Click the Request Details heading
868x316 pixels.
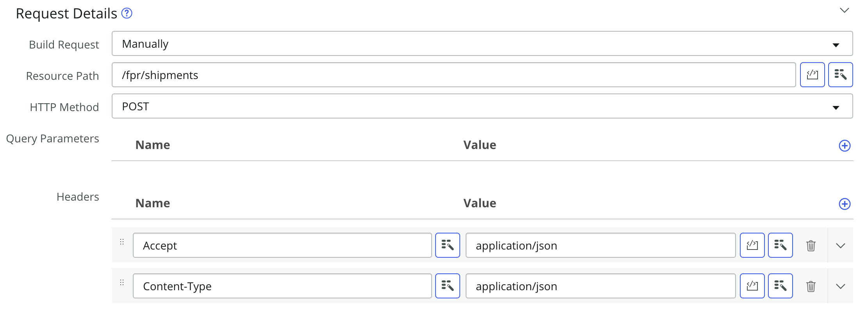coord(66,14)
